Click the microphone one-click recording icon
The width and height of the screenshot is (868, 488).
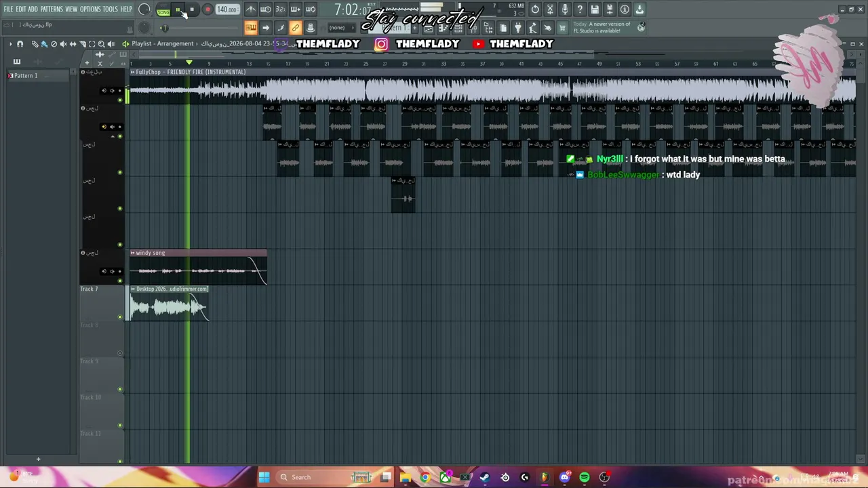(x=565, y=9)
